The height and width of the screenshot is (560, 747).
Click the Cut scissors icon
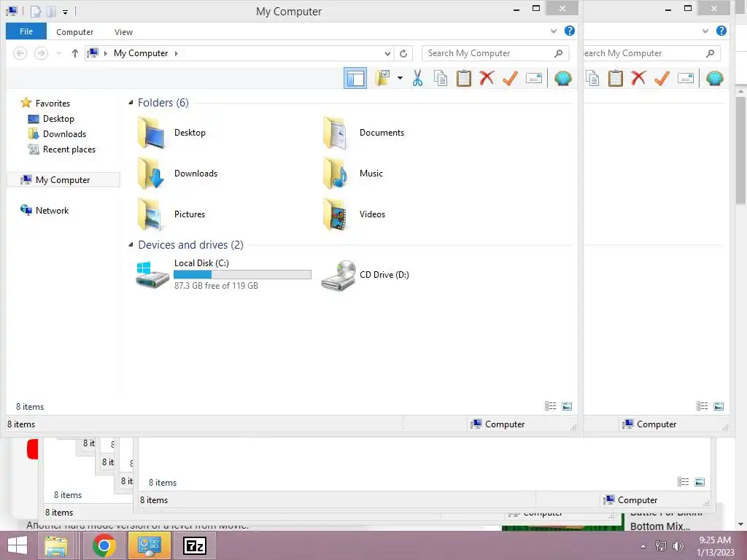[418, 78]
